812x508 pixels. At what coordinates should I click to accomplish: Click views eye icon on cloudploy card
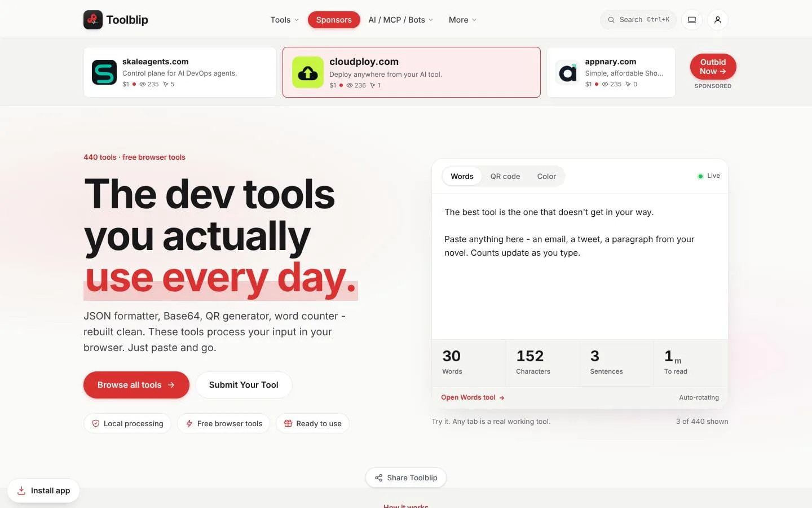pos(350,85)
